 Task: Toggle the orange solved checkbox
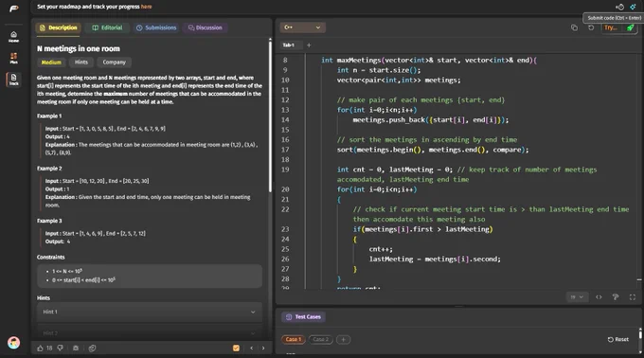(236, 349)
